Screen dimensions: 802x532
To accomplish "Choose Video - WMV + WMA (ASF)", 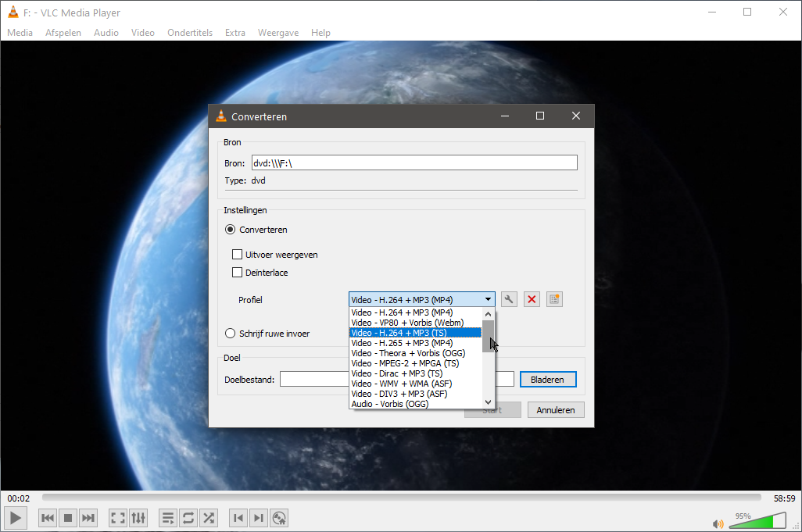I will 415,384.
